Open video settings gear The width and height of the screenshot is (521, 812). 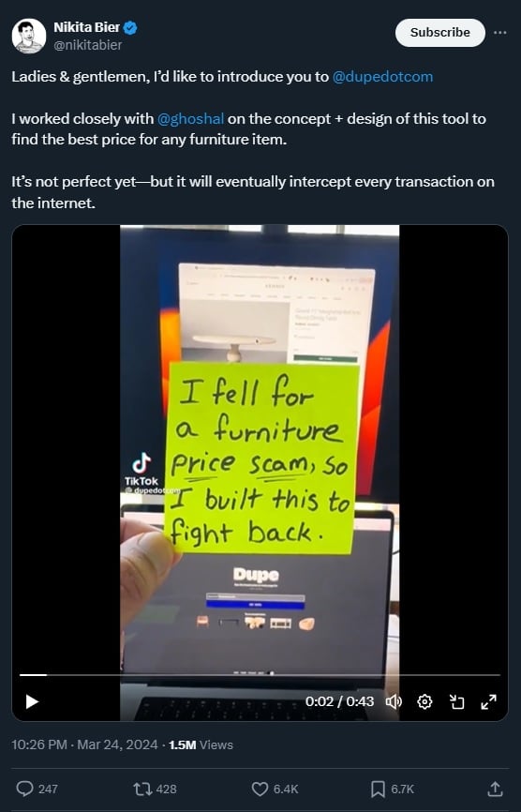[424, 701]
